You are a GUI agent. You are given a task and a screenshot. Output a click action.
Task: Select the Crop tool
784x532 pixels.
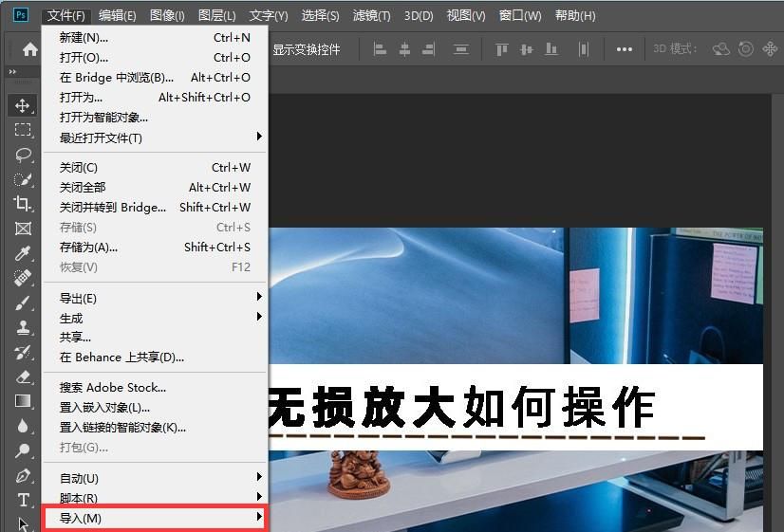click(23, 203)
